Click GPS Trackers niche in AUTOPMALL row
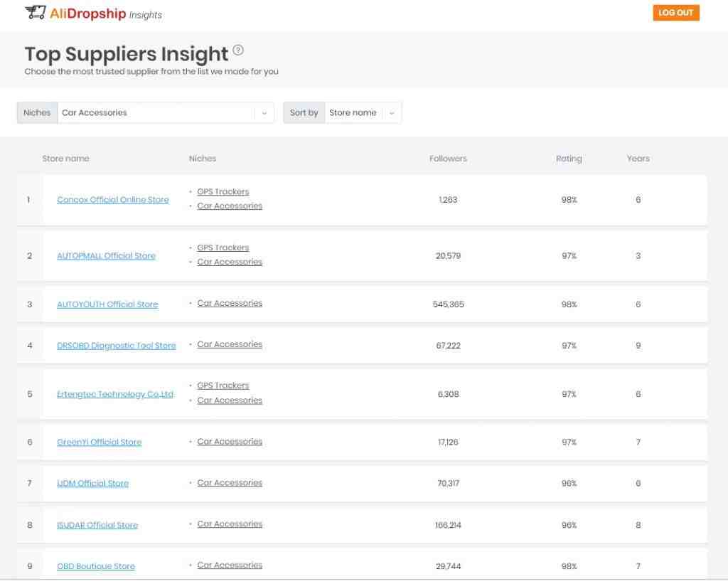The width and height of the screenshot is (728, 584). [x=223, y=248]
